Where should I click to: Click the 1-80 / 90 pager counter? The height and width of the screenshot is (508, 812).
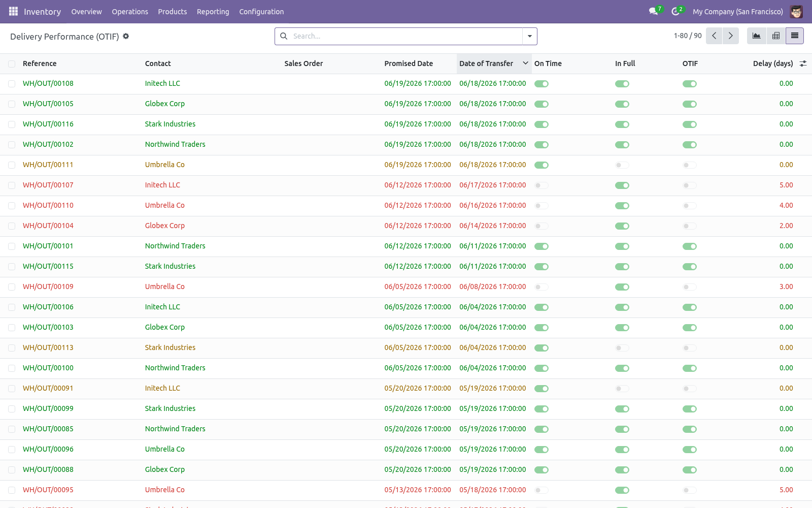[688, 36]
